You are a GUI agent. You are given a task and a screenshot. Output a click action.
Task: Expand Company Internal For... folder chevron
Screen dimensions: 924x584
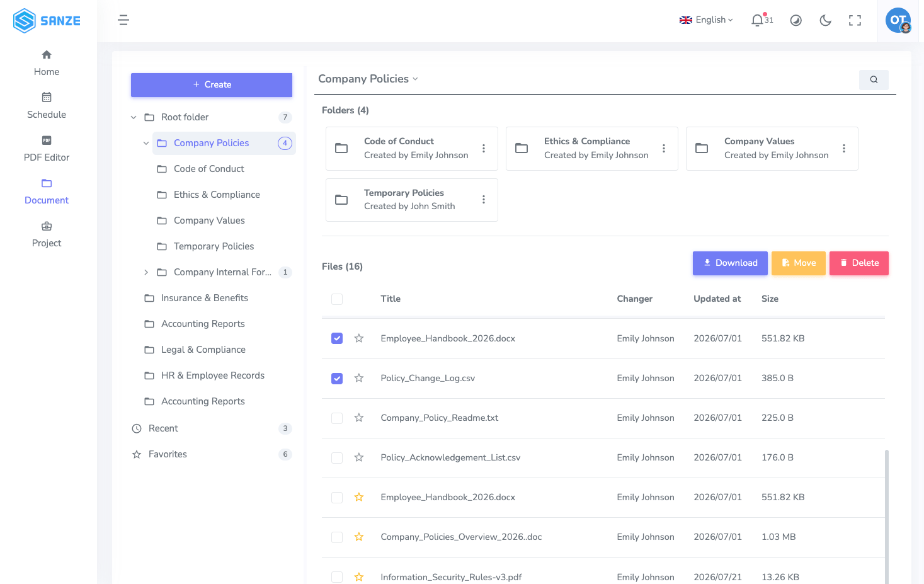tap(146, 272)
